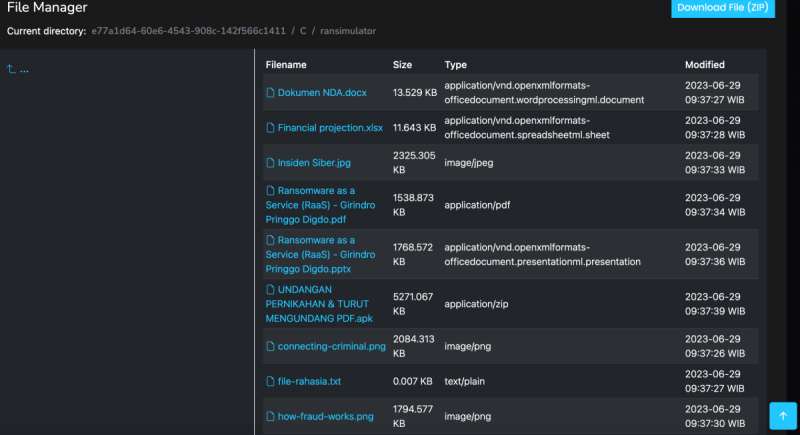Open the Dokumen NDA.docx file link
800x435 pixels.
coord(322,93)
